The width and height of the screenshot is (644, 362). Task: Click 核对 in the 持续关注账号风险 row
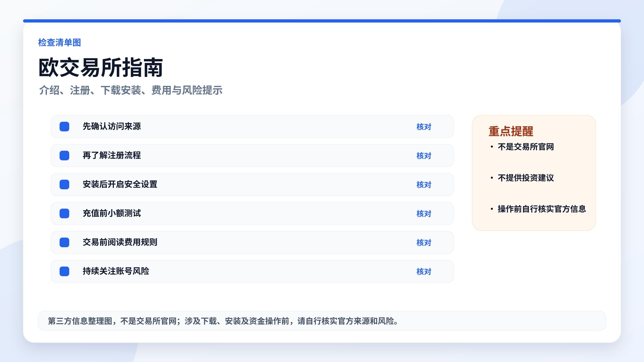tap(424, 271)
